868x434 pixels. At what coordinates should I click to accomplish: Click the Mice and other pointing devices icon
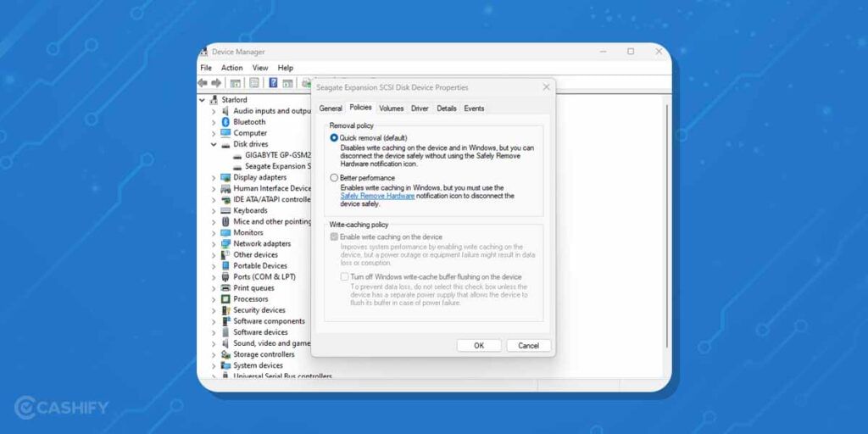tap(225, 221)
